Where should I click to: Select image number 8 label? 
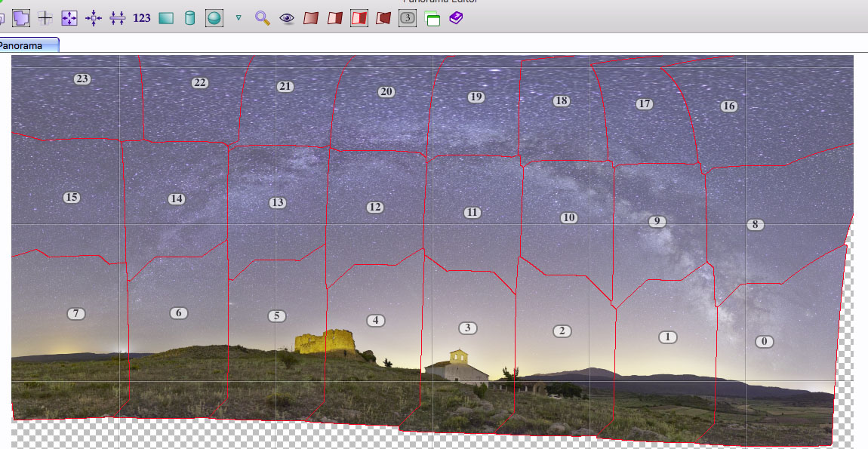coord(755,224)
